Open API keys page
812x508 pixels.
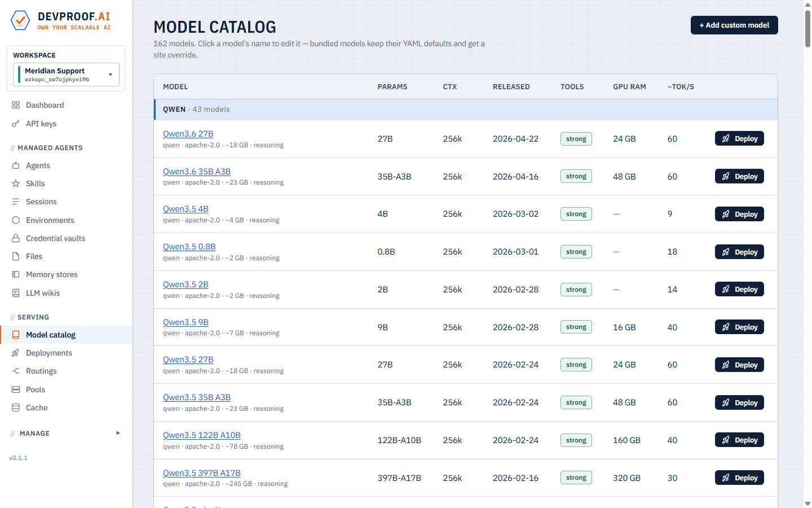point(66,124)
